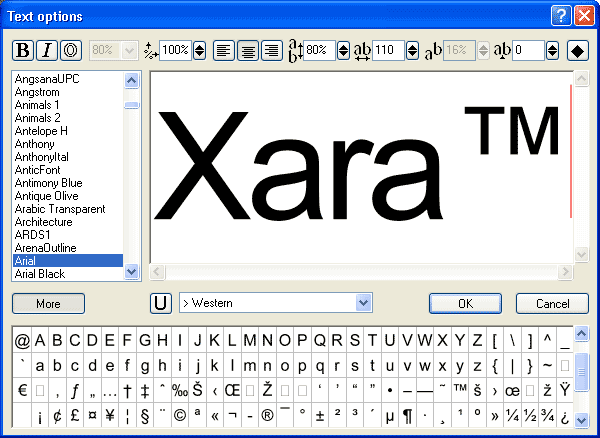The image size is (600, 438).
Task: Click the diamond reset icon
Action: point(577,50)
